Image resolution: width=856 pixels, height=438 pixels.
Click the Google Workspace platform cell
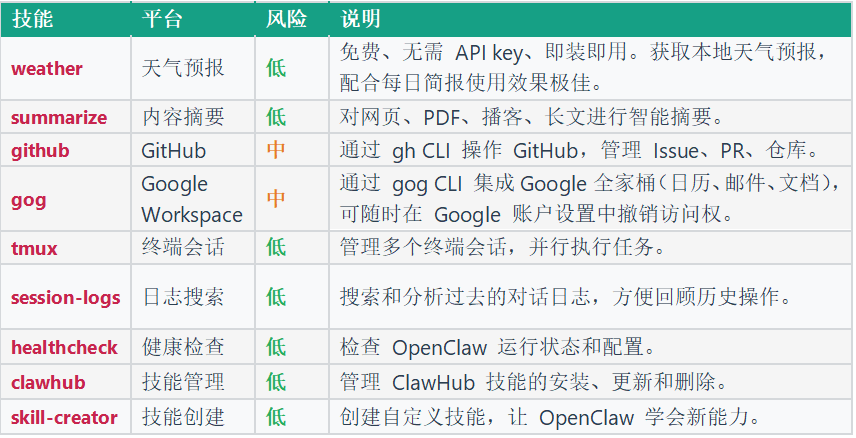(192, 199)
